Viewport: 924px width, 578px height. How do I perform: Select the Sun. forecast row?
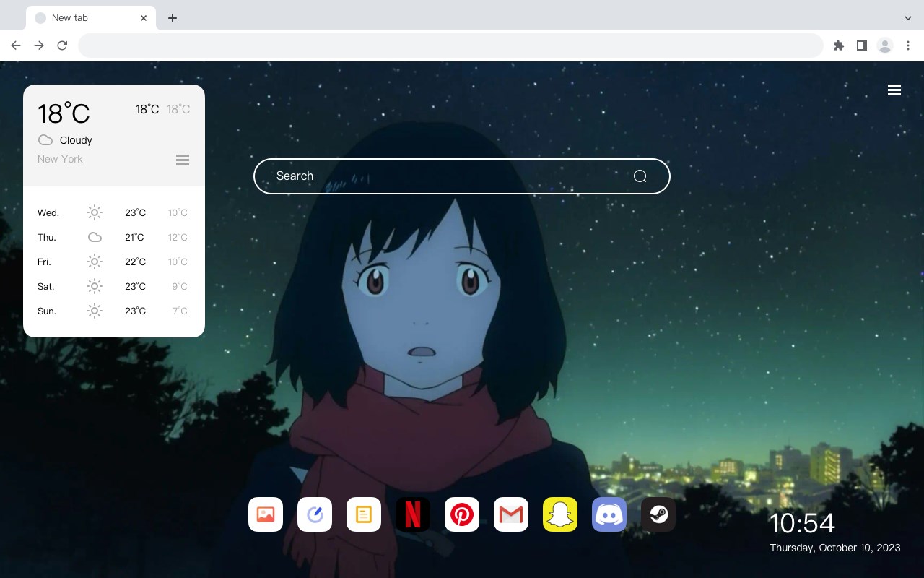coord(114,311)
